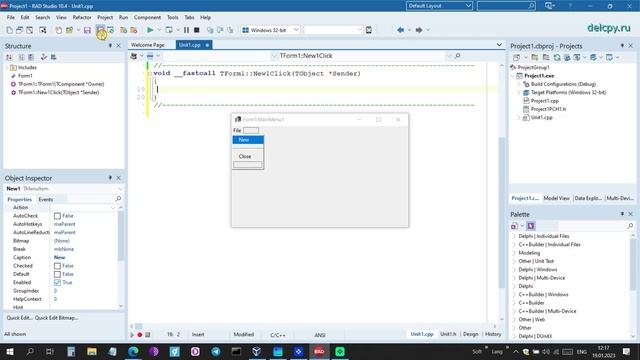Viewport: 640px width, 360px height.
Task: Open the Refactor menu
Action: (82, 18)
